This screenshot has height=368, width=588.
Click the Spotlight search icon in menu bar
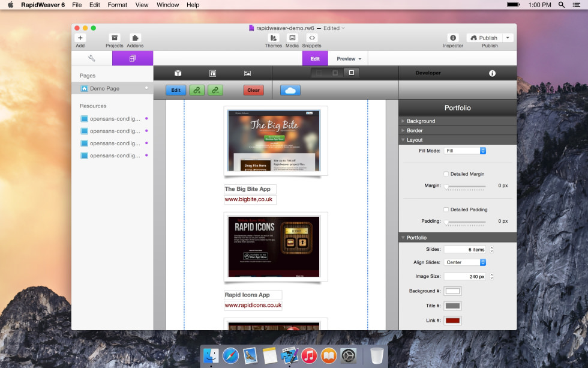(x=562, y=5)
